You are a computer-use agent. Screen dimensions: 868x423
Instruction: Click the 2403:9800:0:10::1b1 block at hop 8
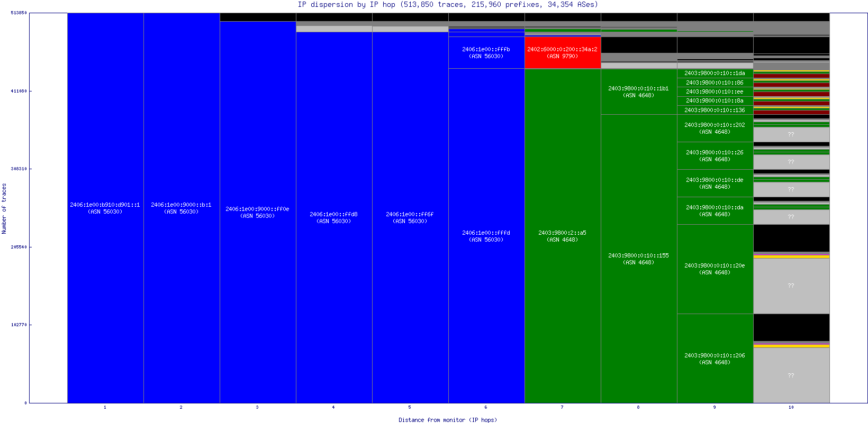click(x=639, y=91)
